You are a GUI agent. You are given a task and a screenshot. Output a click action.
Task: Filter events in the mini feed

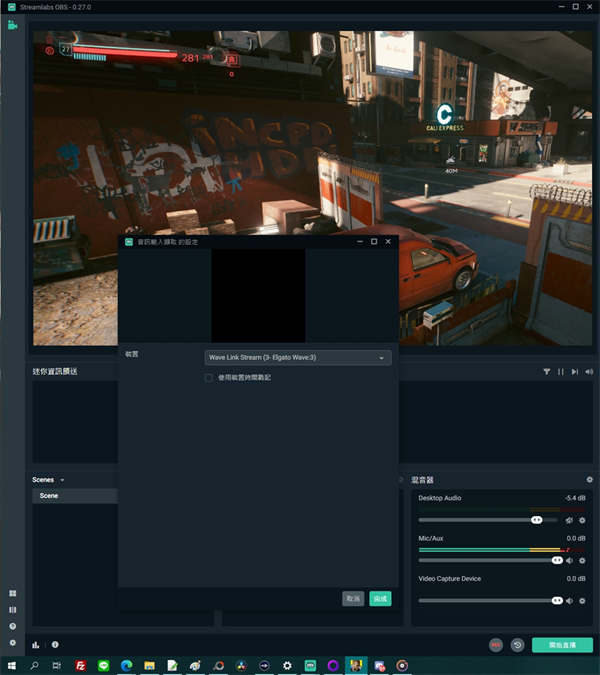click(547, 372)
